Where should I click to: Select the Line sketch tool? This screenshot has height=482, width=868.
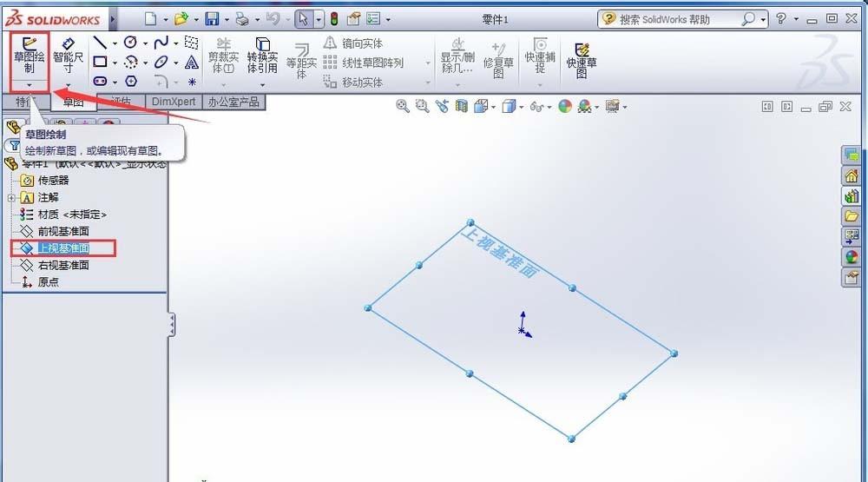click(100, 42)
